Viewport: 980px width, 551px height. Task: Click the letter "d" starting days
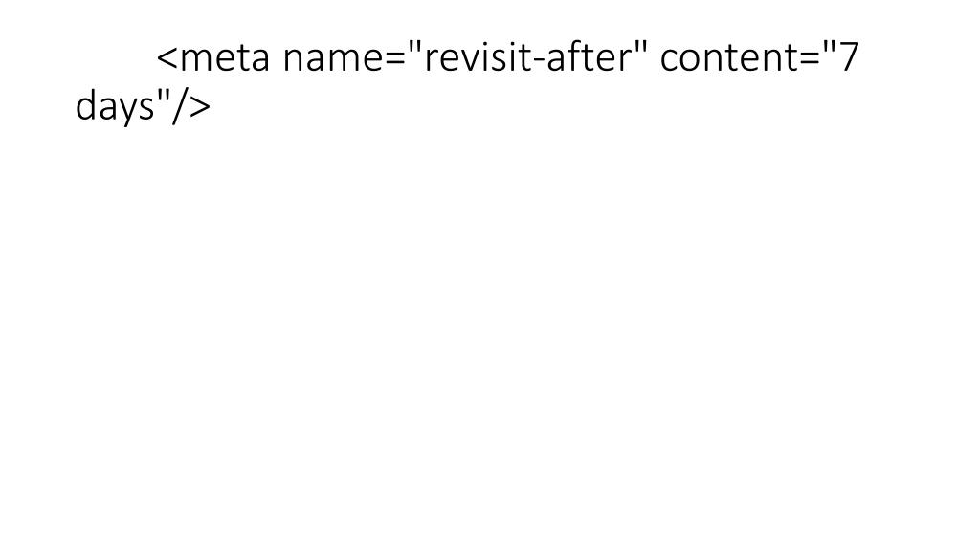tap(86, 105)
